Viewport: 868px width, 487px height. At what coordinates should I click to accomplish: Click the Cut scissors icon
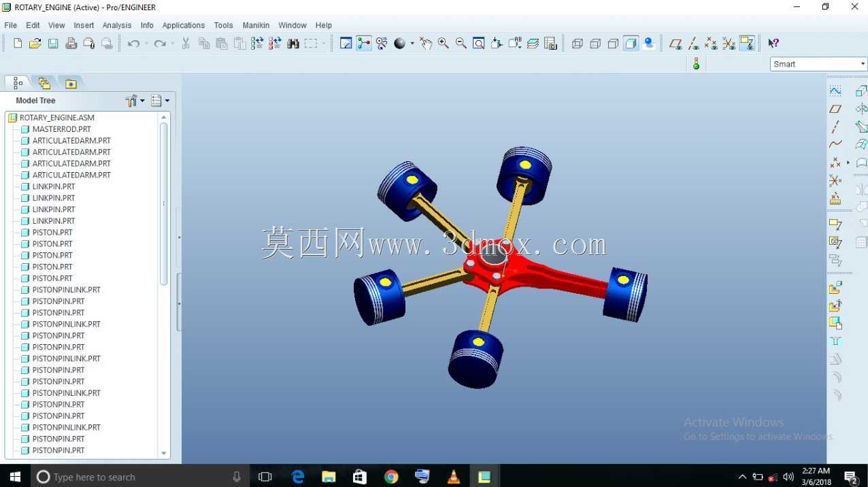186,44
